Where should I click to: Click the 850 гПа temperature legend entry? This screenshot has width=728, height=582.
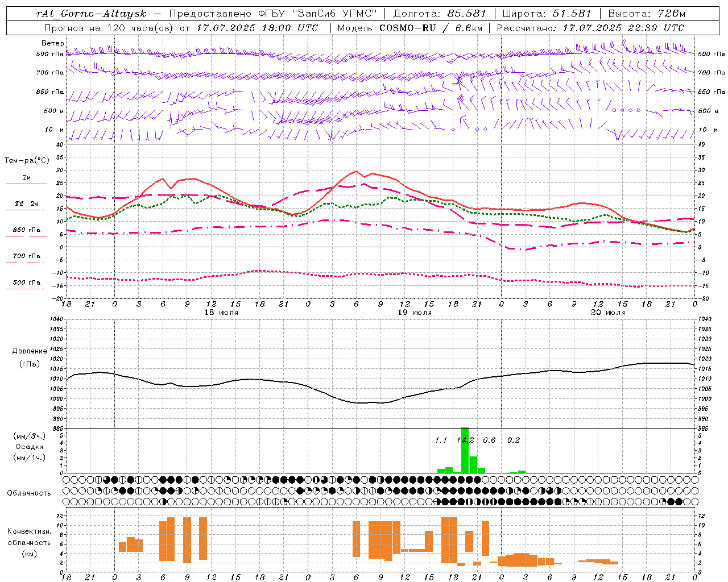tap(26, 232)
